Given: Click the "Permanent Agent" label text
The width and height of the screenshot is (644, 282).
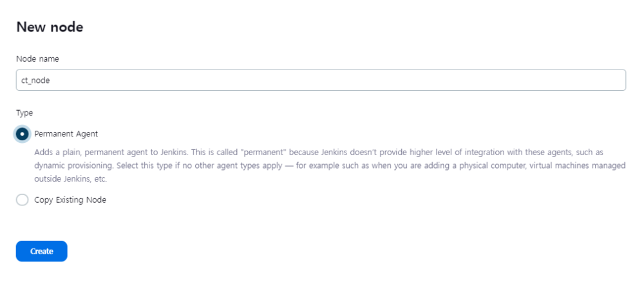Looking at the screenshot, I should coord(66,134).
